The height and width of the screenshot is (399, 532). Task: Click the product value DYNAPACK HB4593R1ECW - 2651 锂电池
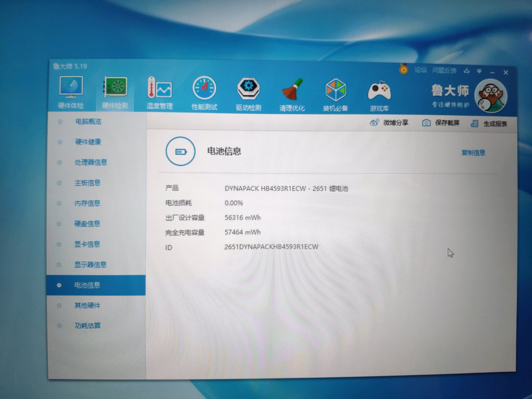click(286, 189)
